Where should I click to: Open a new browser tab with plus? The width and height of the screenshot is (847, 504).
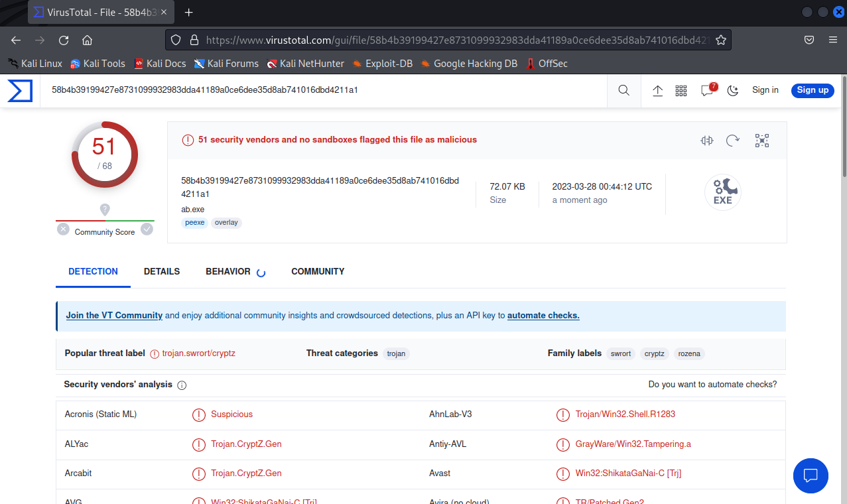189,12
